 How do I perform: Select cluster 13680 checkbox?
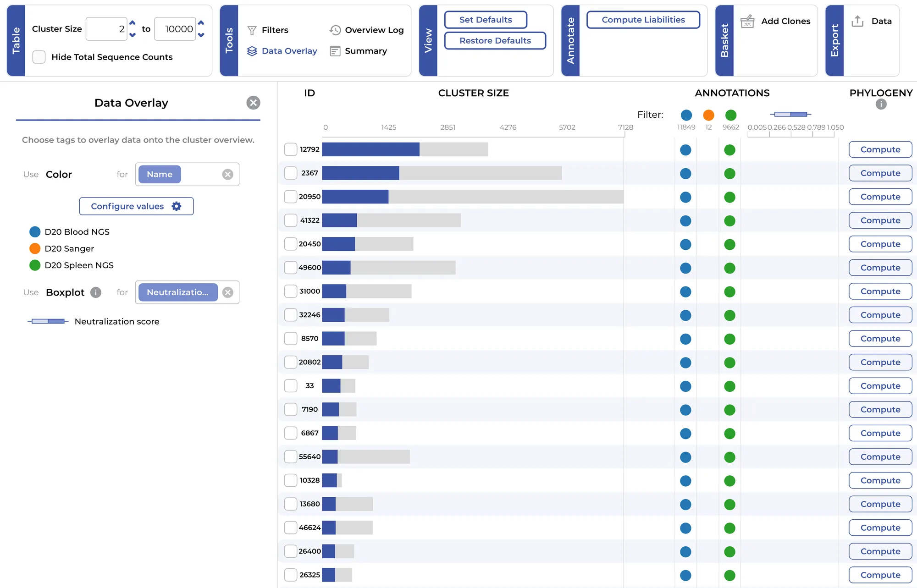coord(291,504)
